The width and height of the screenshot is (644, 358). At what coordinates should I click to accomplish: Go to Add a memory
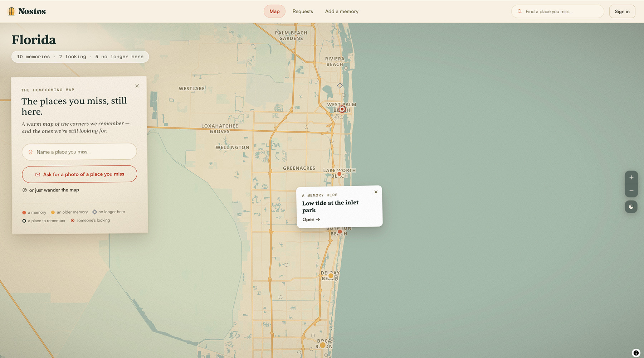pyautogui.click(x=342, y=11)
